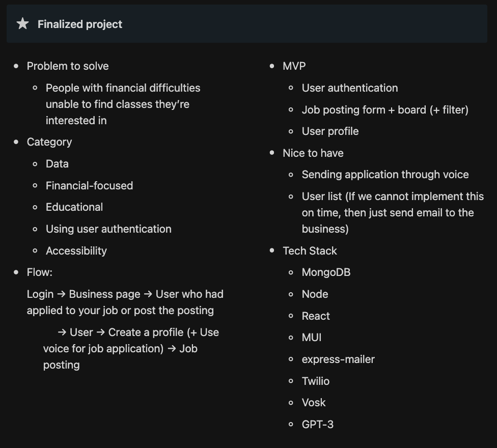Click the star icon in the callout
The height and width of the screenshot is (448, 497).
(22, 24)
